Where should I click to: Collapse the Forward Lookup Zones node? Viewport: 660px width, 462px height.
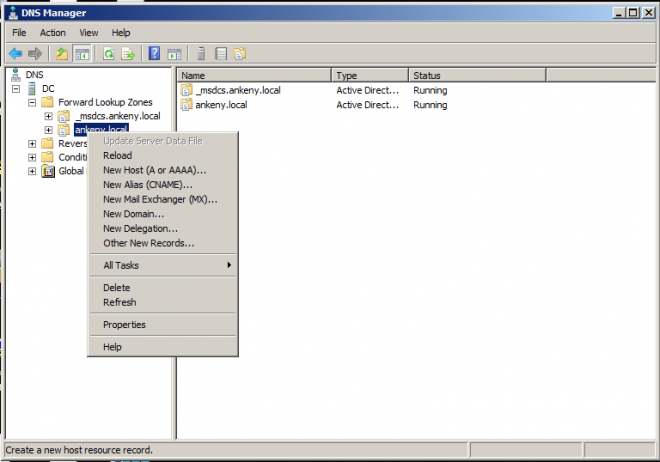(32, 102)
